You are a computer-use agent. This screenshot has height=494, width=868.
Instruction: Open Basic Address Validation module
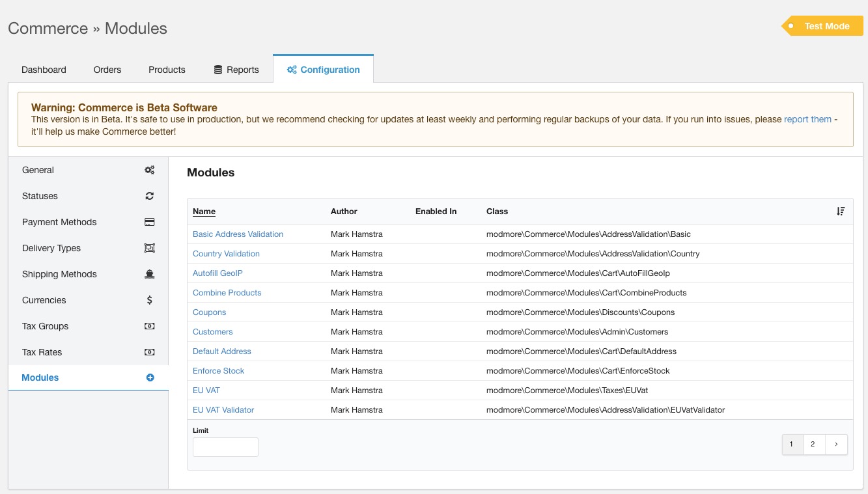[238, 234]
